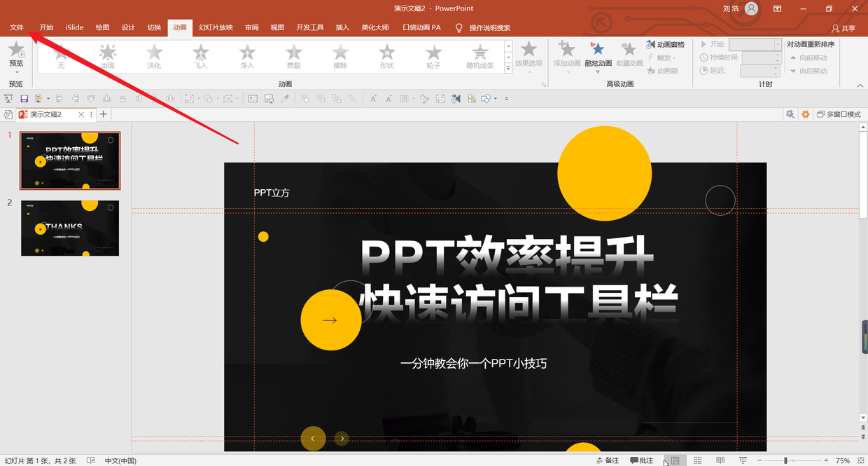Open the 口袋动画 PA tab
Screen dimensions: 868x466
[422, 28]
